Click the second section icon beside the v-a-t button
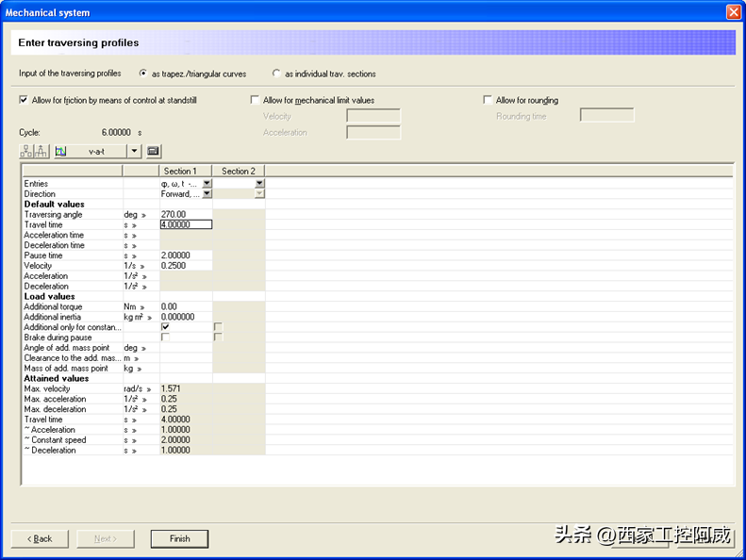 click(x=42, y=151)
